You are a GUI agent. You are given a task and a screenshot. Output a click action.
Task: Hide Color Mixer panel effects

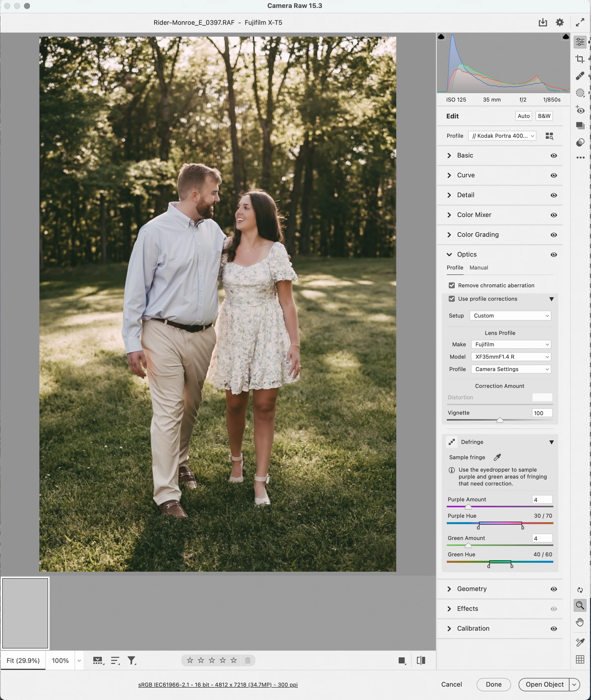(x=554, y=215)
